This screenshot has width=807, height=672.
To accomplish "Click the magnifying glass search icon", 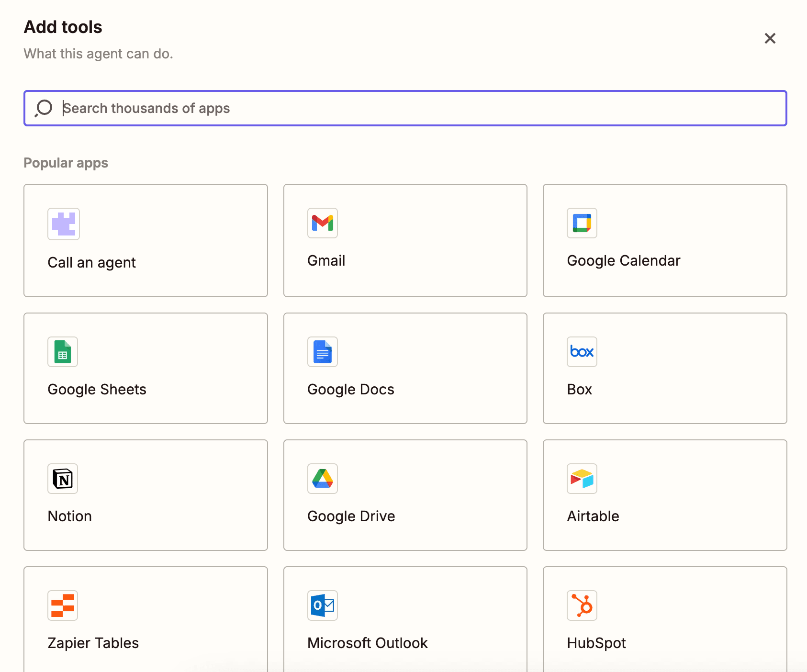I will [x=44, y=108].
